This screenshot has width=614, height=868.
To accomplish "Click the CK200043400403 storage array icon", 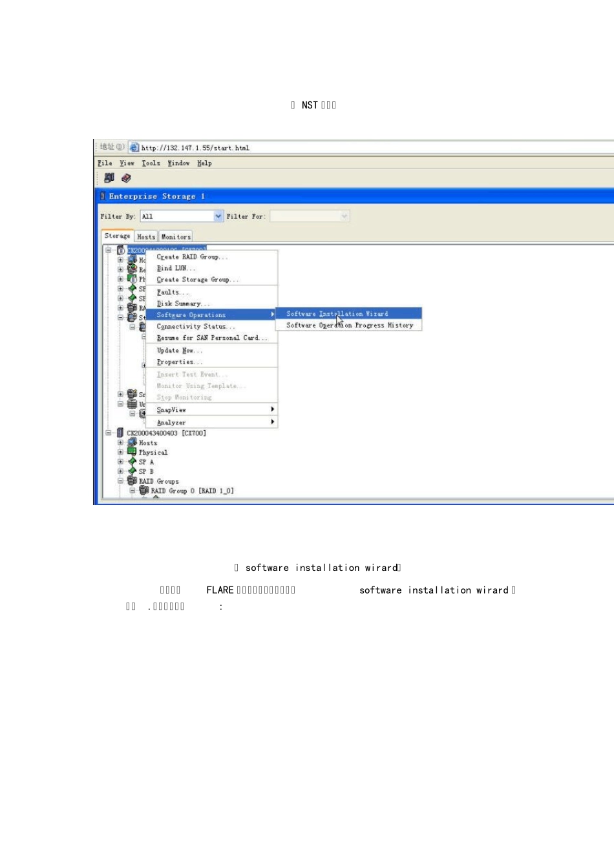I will tap(120, 433).
